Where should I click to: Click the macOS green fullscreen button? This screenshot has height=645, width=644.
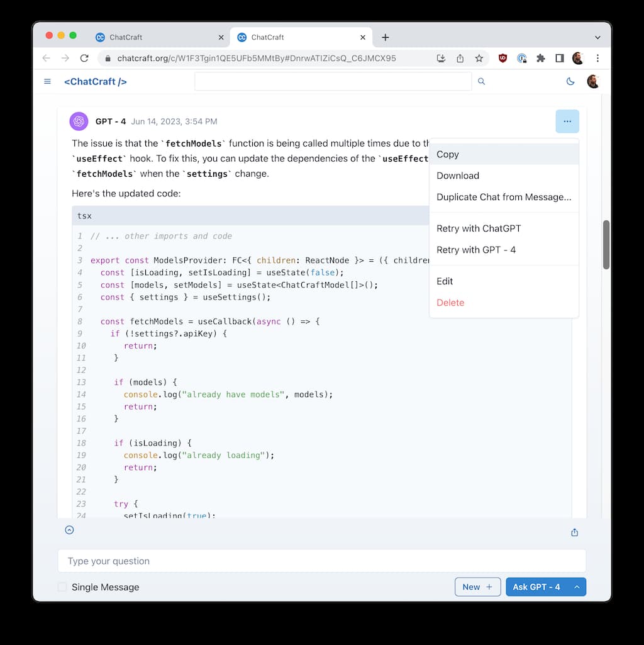click(x=73, y=35)
